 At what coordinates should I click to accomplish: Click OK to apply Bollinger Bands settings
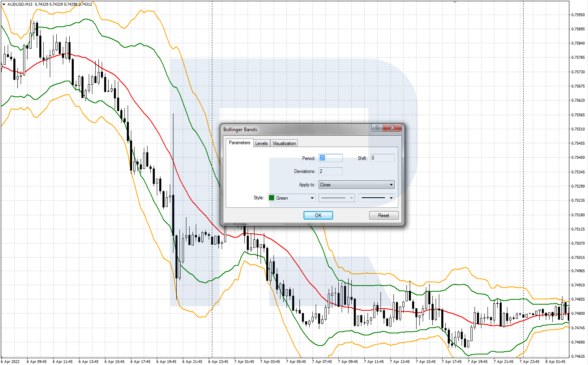(318, 215)
